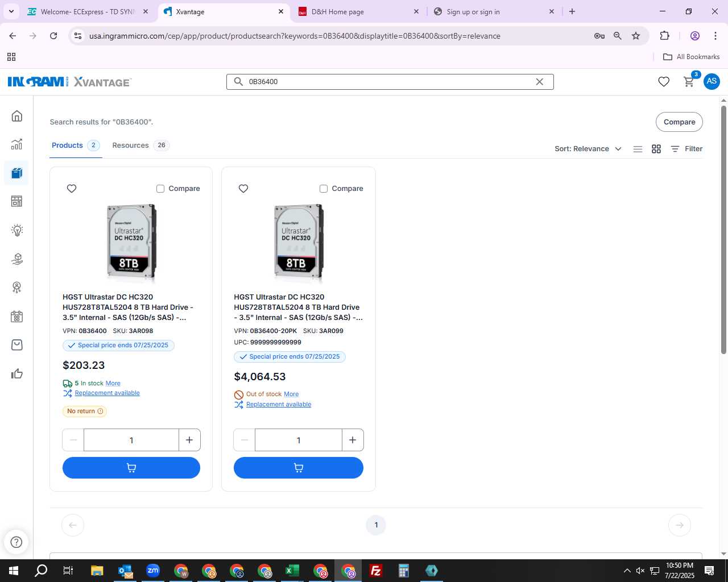Decrease quantity for $4,064.53 drive
This screenshot has height=582, width=728.
(245, 440)
